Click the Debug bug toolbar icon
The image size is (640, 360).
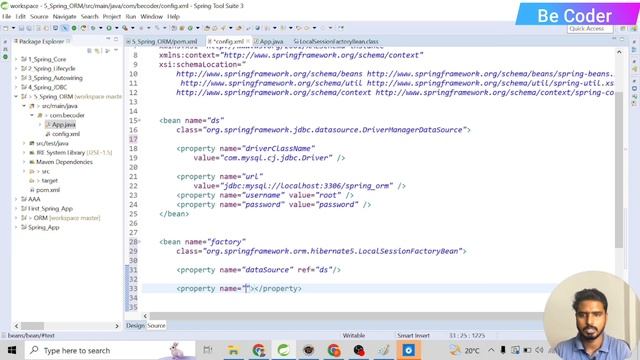point(93,28)
